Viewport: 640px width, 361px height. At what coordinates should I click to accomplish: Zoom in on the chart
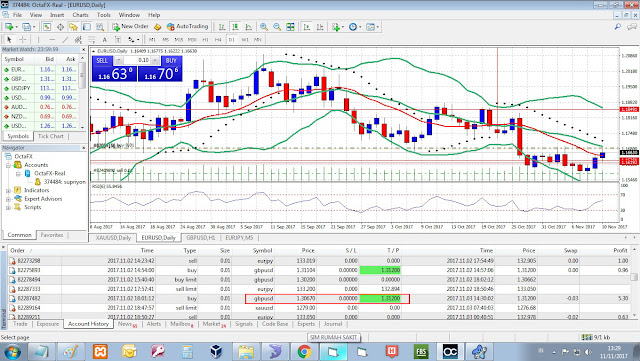264,27
